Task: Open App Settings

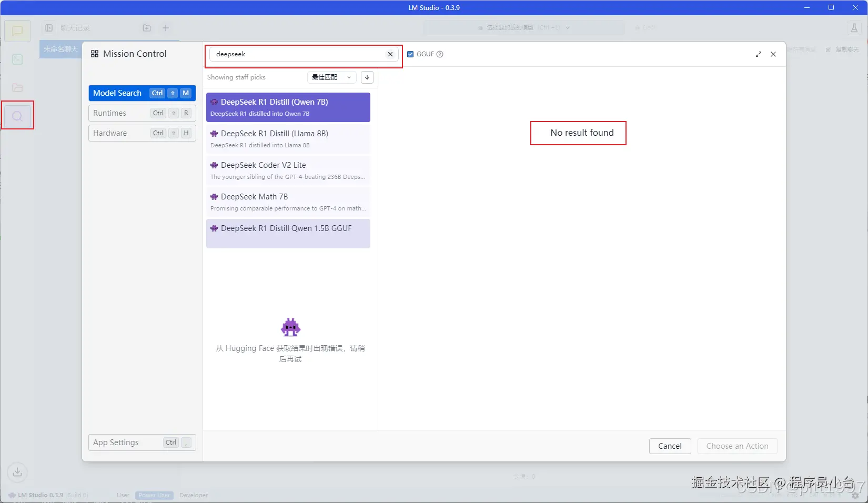Action: tap(142, 442)
